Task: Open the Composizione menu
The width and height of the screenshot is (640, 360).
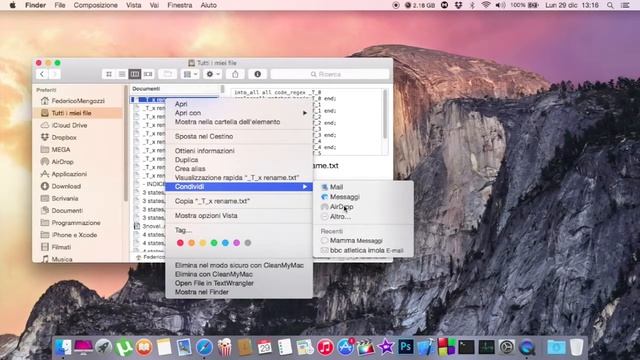Action: point(96,5)
